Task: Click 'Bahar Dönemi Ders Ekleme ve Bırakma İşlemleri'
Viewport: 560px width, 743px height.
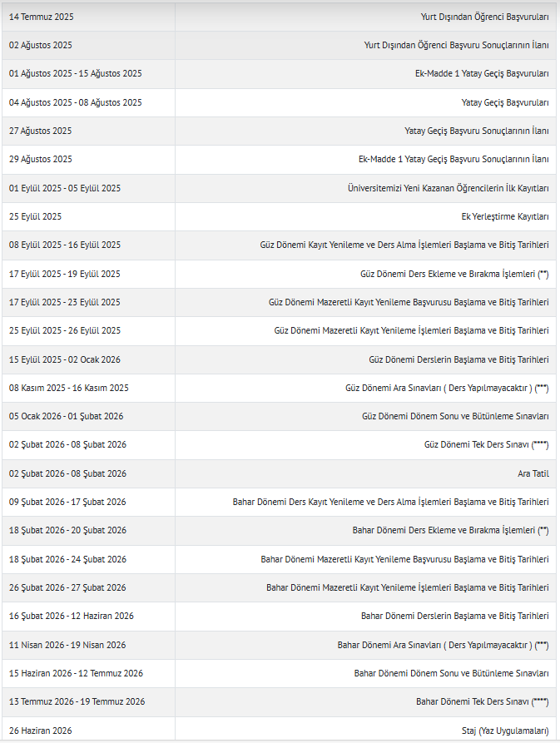Action: [444, 530]
